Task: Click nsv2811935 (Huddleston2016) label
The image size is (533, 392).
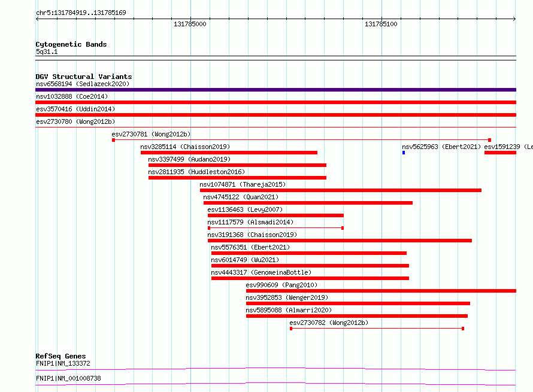Action: (196, 172)
